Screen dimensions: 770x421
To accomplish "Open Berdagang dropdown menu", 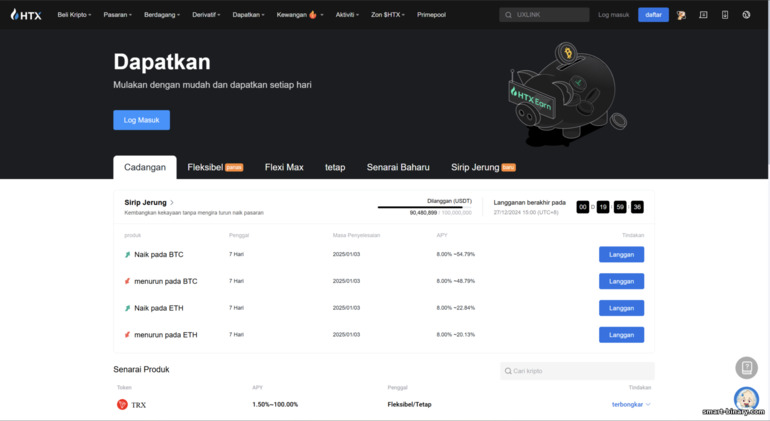I will pos(162,15).
